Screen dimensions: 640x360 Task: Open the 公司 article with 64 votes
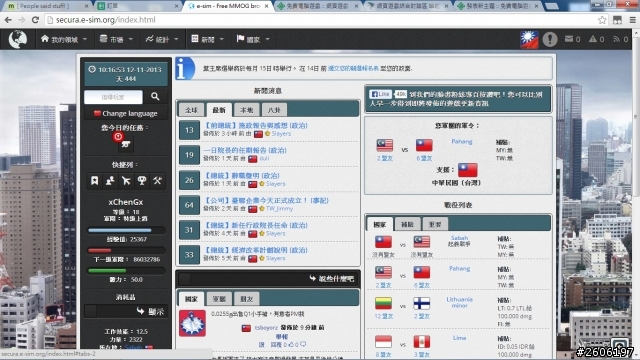(x=266, y=200)
